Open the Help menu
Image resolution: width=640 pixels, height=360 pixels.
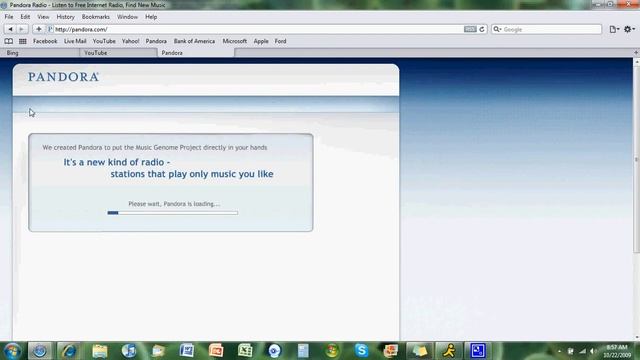point(151,17)
